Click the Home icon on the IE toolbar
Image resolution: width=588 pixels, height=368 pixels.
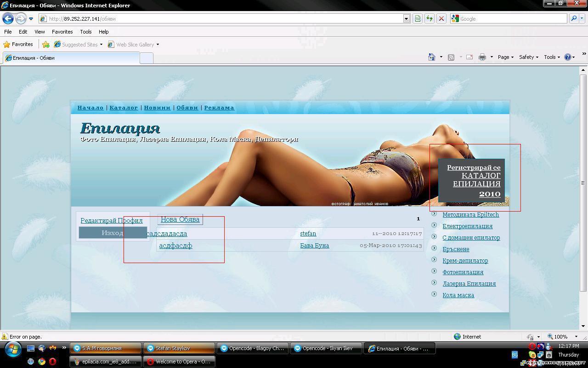[431, 57]
